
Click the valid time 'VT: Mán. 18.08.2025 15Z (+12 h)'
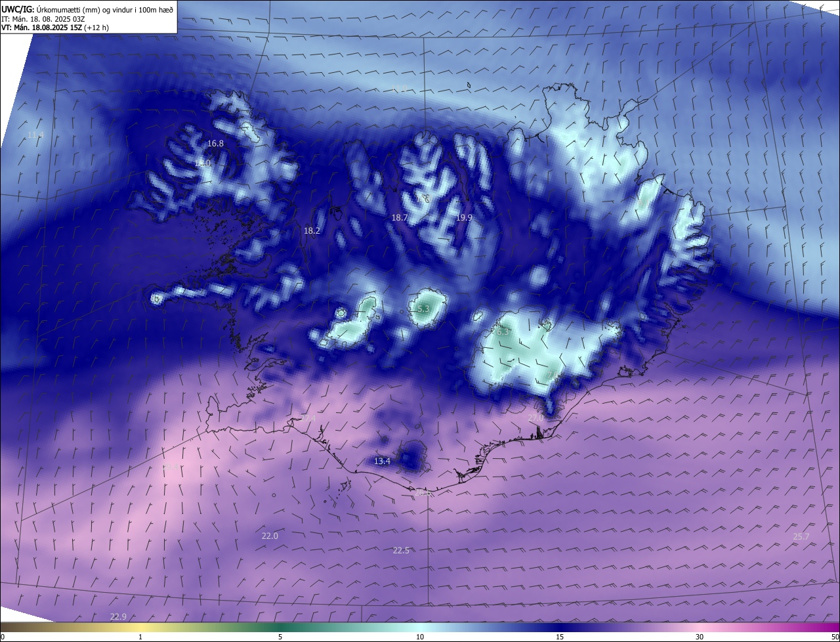pyautogui.click(x=55, y=28)
